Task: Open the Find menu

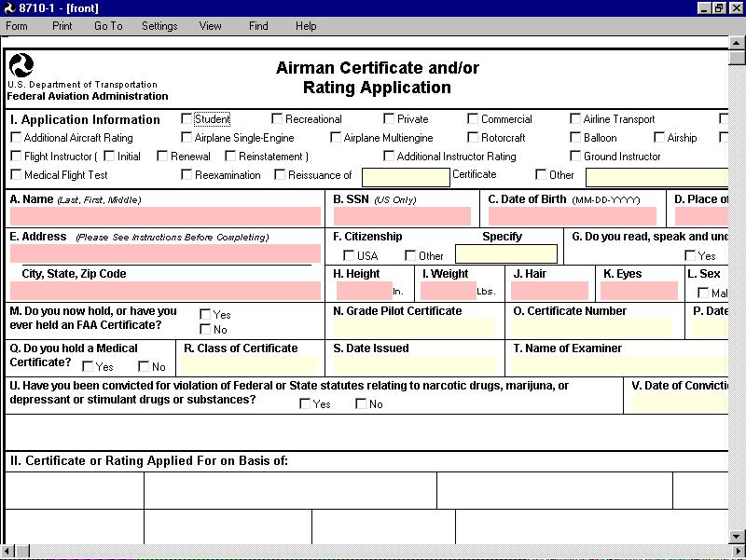Action: [257, 26]
